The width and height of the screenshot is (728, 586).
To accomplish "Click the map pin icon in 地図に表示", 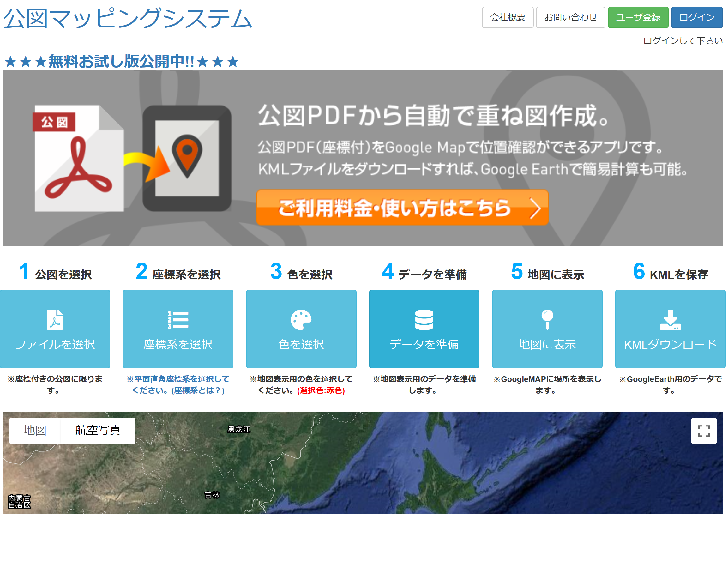I will point(547,319).
